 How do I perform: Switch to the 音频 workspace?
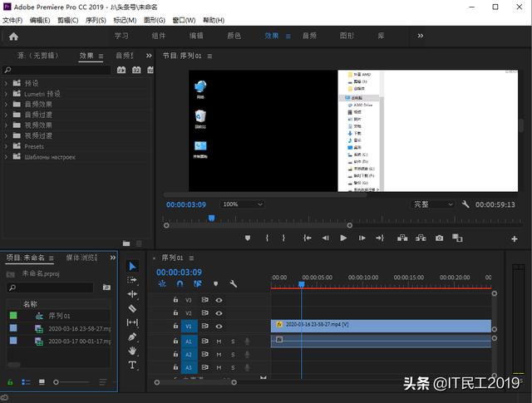pyautogui.click(x=309, y=36)
